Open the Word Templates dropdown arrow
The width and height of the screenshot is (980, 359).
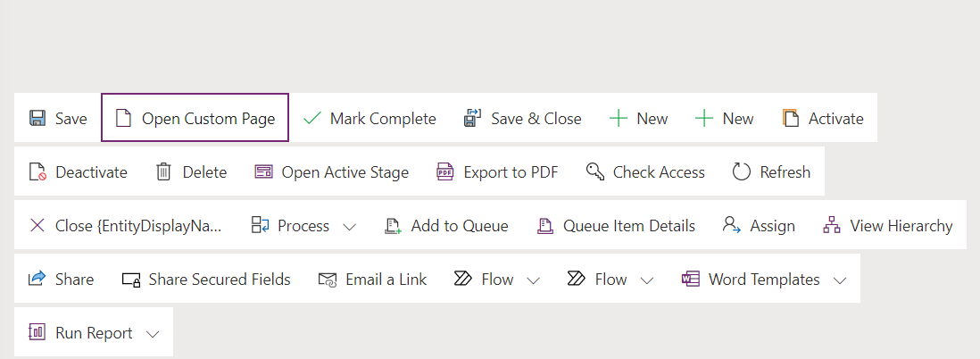point(839,280)
